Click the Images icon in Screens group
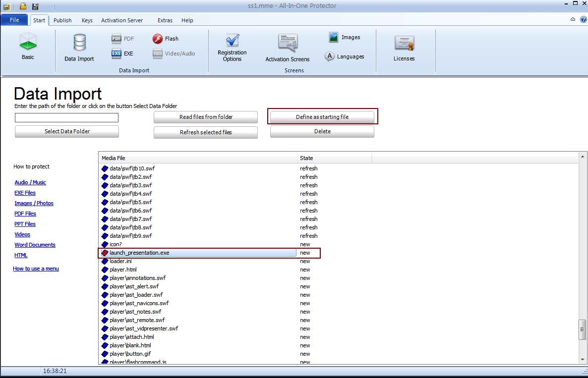The height and width of the screenshot is (378, 588). pos(335,38)
